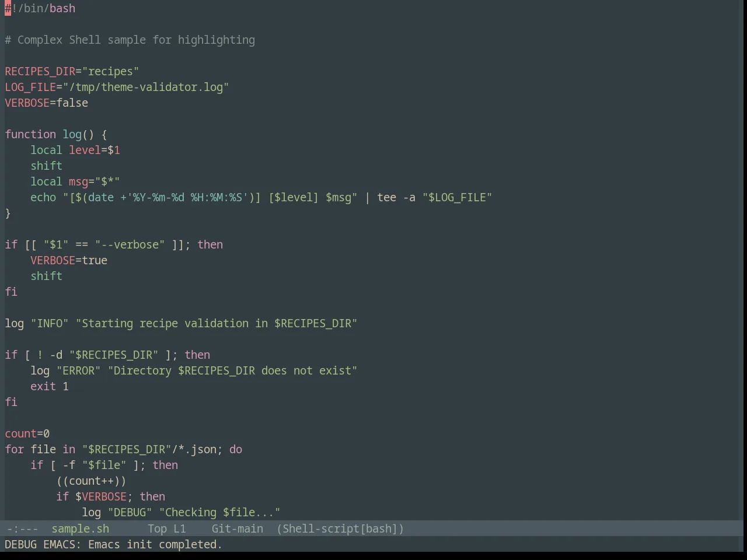Click the 'shift' after VERBOSE=true
The image size is (747, 560).
pyautogui.click(x=46, y=276)
